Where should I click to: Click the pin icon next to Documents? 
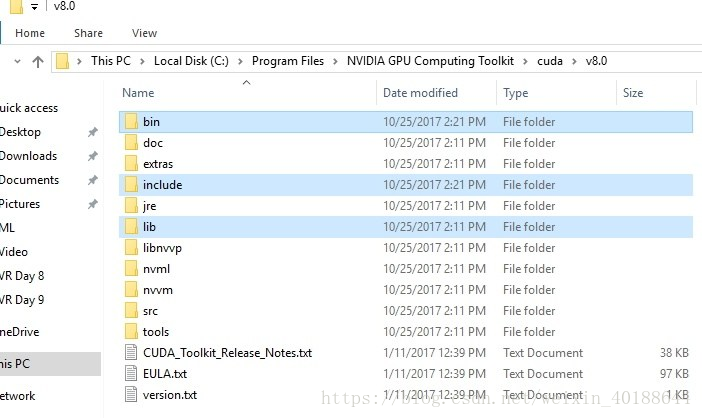[x=92, y=180]
